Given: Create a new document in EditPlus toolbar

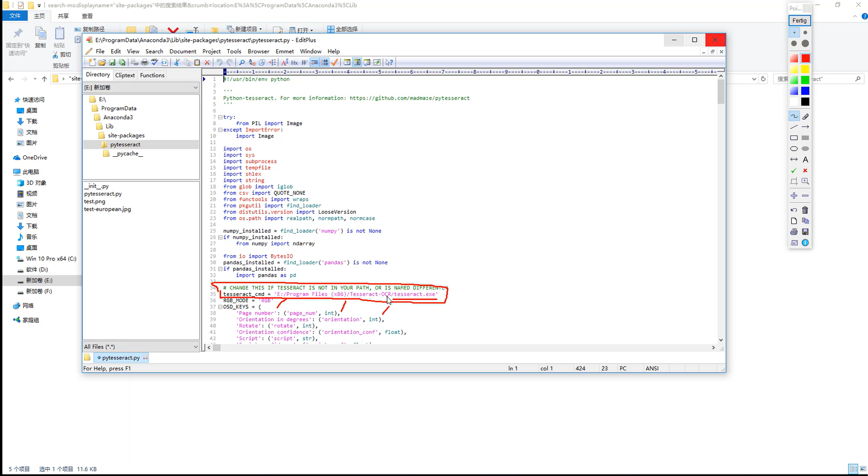Looking at the screenshot, I should pyautogui.click(x=92, y=63).
